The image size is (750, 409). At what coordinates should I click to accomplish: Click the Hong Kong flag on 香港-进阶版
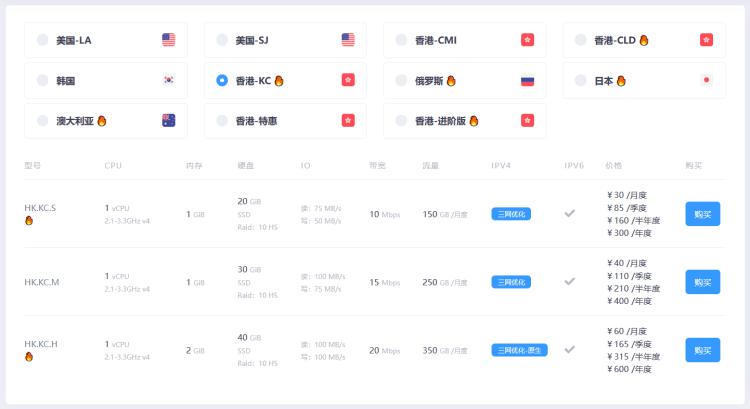coord(528,121)
